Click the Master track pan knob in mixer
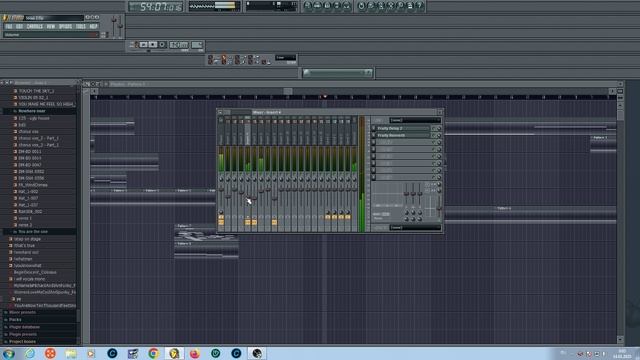 click(x=221, y=179)
